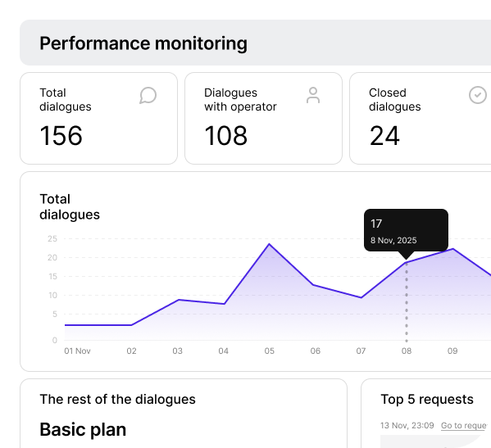The image size is (491, 448).
Task: Click the '09' x-axis date label
Action: 452,351
